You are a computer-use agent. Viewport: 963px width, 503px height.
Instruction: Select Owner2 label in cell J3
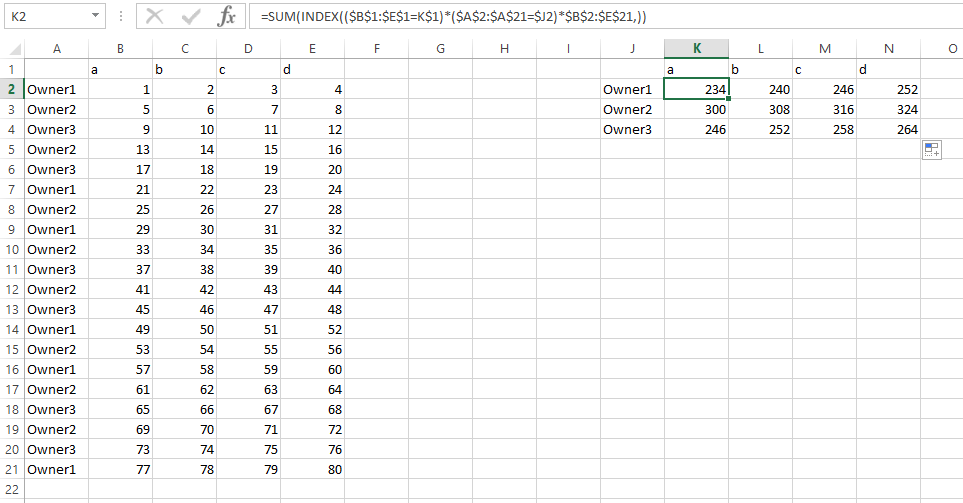click(633, 109)
